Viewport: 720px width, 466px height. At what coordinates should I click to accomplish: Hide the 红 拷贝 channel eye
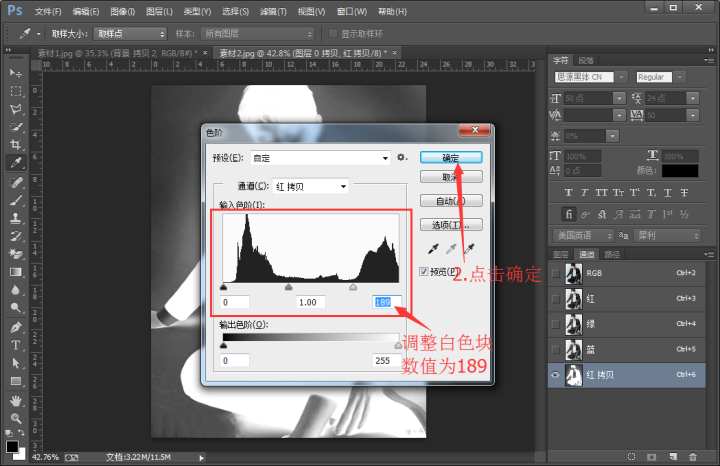coord(556,374)
